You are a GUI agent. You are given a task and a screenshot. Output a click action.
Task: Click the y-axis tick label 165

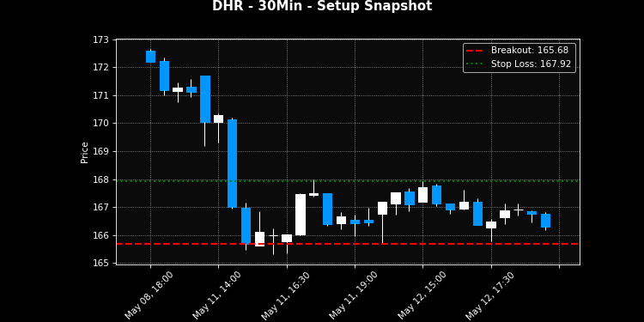tap(100, 264)
